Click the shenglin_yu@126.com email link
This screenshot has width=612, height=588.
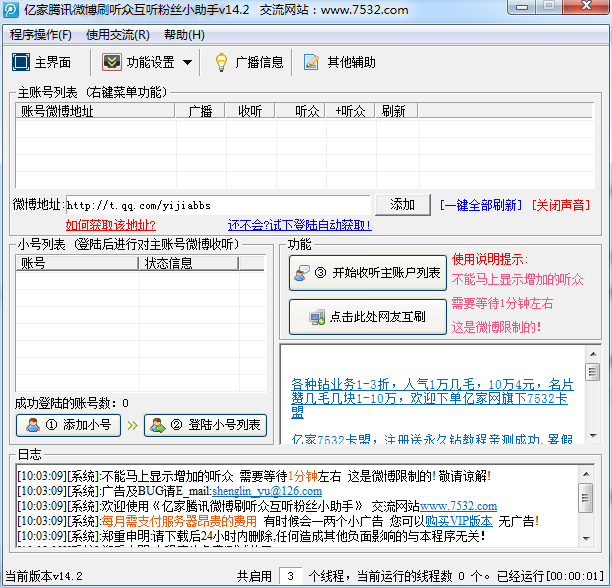(267, 491)
